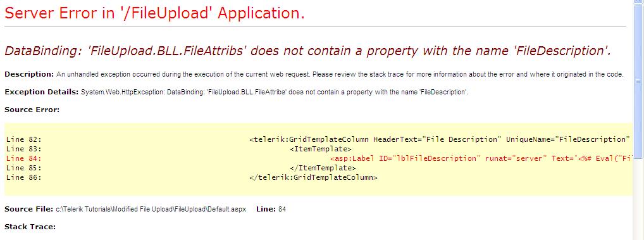Click the closing </ItemTemplate> tag on Line 85
The image size is (644, 240).
(323, 168)
